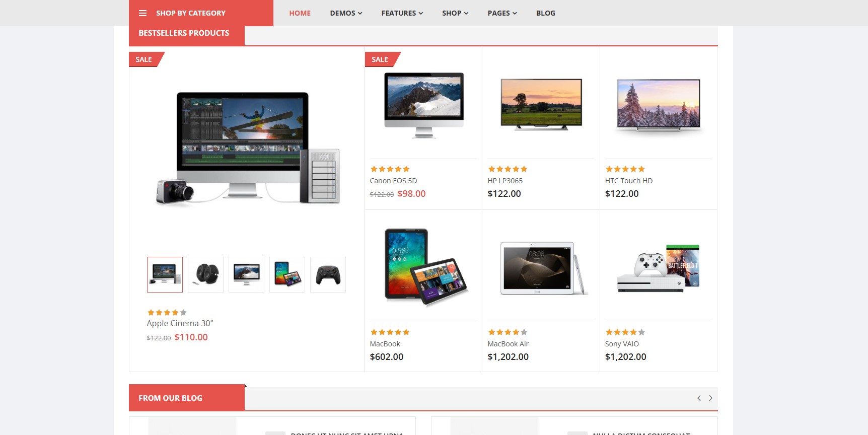Click the $122.00 price under HTC Touch HD

tap(622, 194)
